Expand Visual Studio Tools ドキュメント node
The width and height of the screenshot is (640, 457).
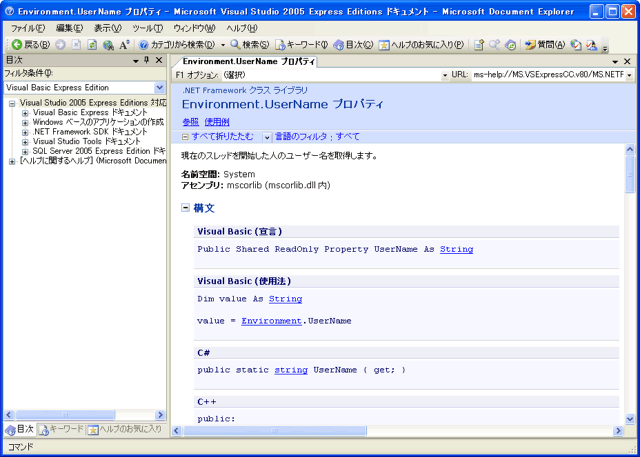click(x=25, y=142)
